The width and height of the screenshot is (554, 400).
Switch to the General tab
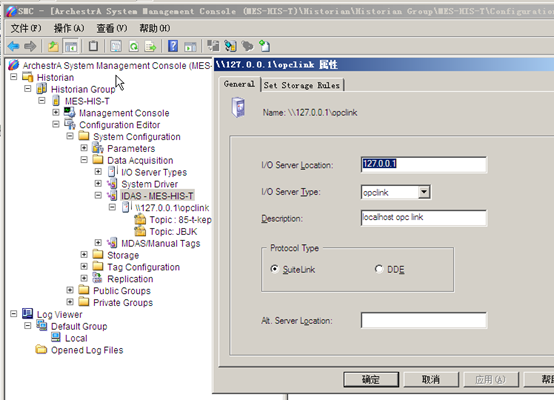239,84
